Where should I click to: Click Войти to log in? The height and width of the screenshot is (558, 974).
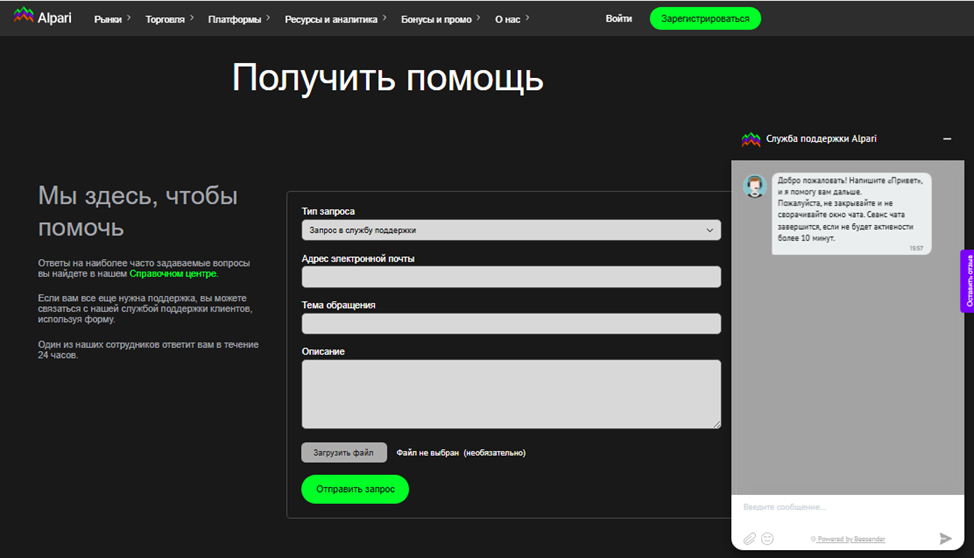619,19
